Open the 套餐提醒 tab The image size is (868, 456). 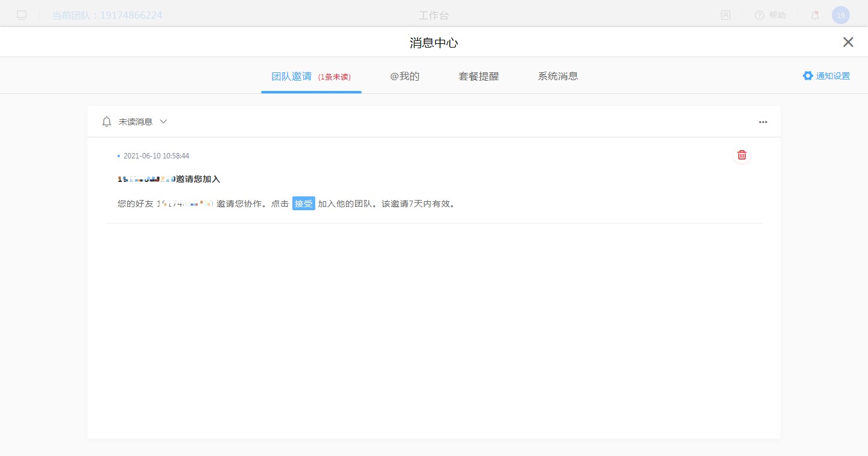coord(479,77)
